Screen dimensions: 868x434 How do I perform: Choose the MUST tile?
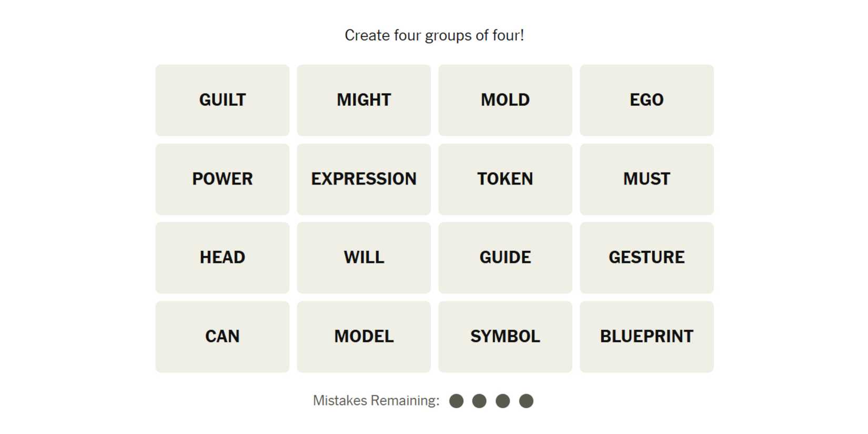(x=647, y=179)
